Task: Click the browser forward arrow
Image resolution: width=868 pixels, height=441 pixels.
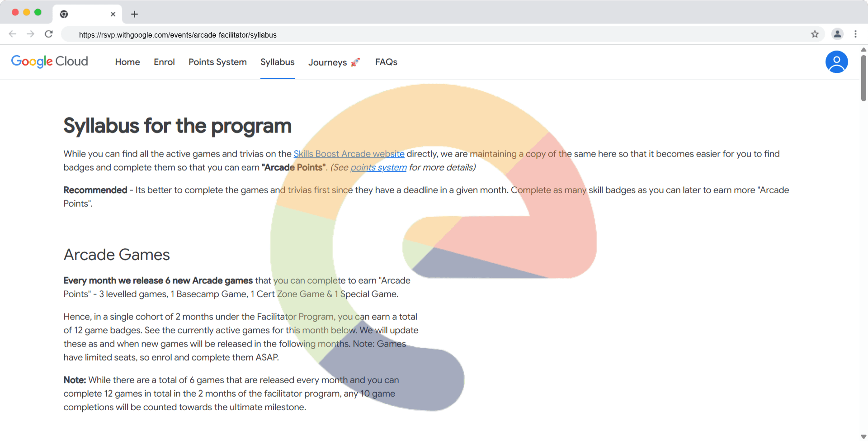Action: (x=30, y=34)
